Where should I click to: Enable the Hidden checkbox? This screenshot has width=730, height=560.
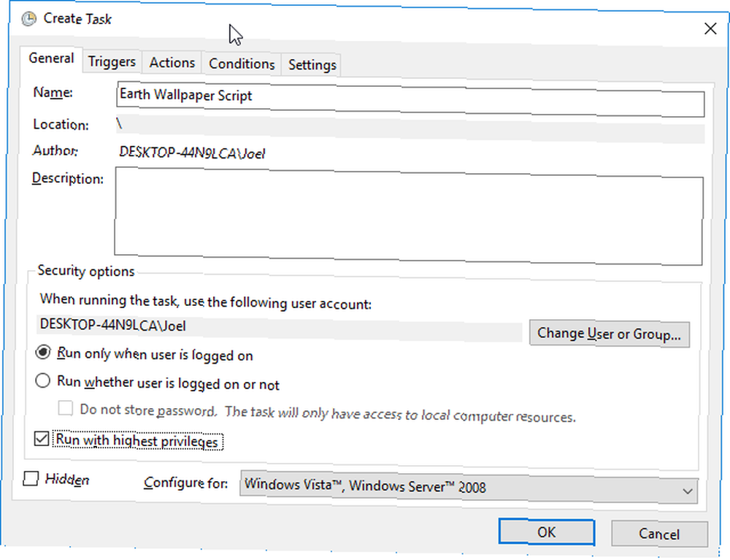[x=31, y=478]
